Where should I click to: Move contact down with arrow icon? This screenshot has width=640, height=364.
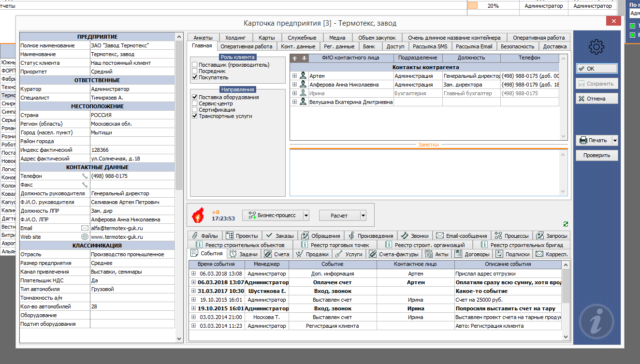point(304,58)
